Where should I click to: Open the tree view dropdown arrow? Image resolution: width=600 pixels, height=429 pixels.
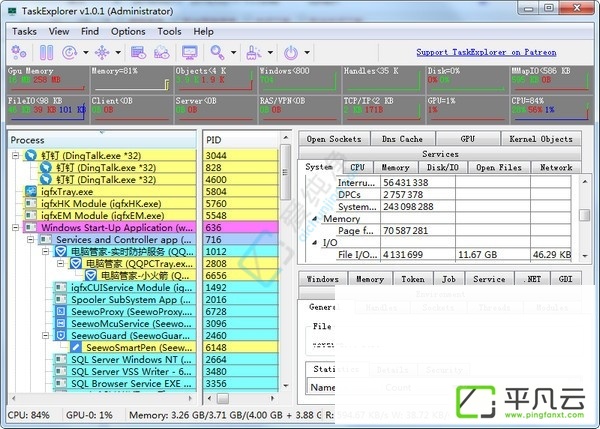(x=118, y=52)
